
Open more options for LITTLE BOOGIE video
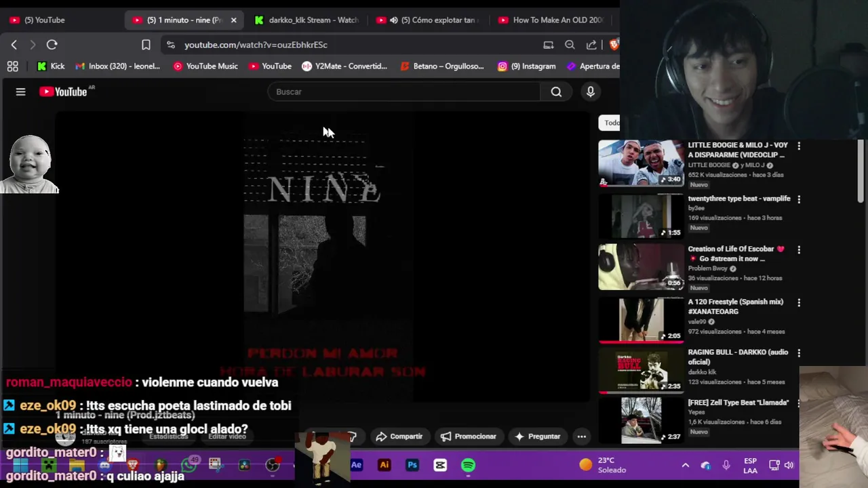[799, 146]
